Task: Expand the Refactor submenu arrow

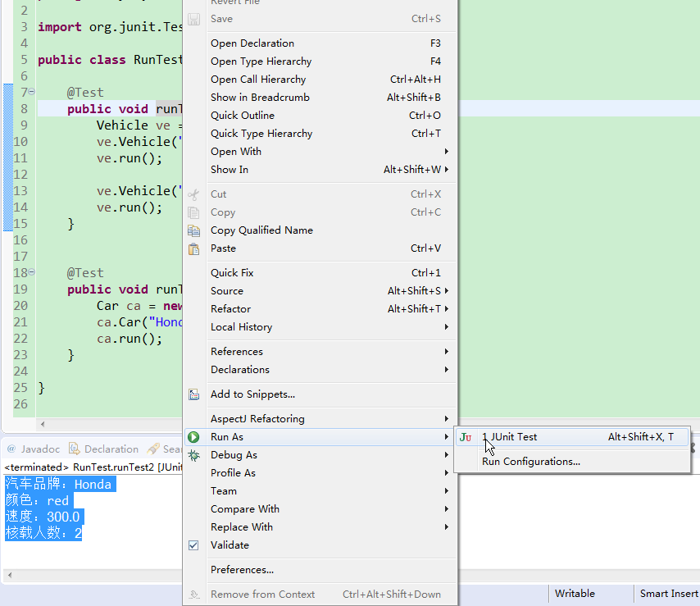Action: tap(447, 308)
